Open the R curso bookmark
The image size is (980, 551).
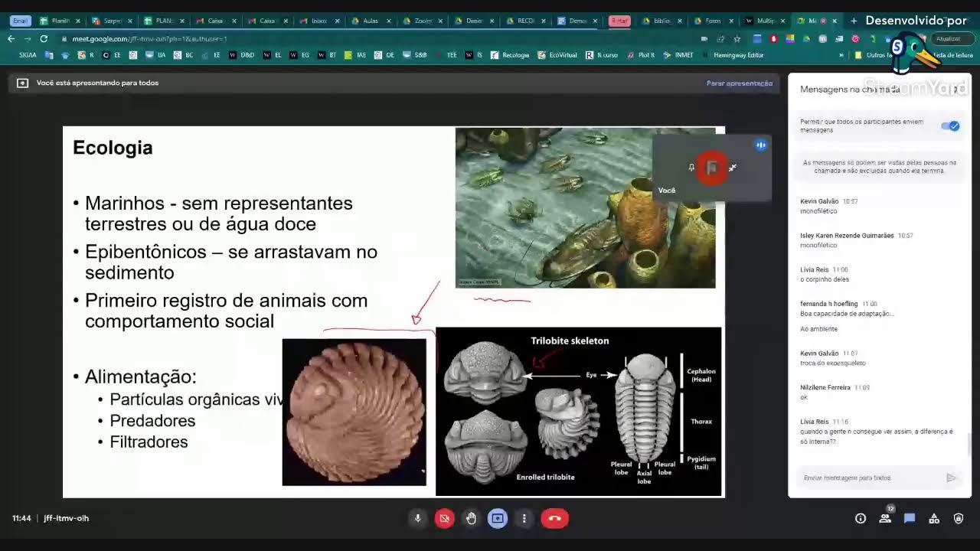point(602,55)
